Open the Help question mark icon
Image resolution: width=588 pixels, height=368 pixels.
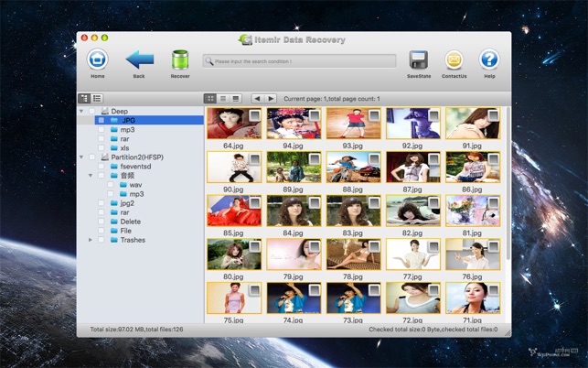489,60
